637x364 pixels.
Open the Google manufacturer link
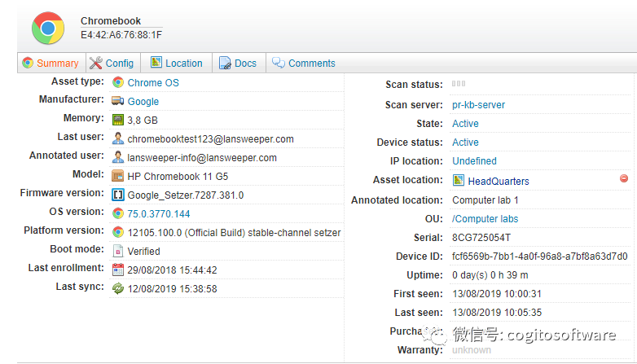(143, 102)
